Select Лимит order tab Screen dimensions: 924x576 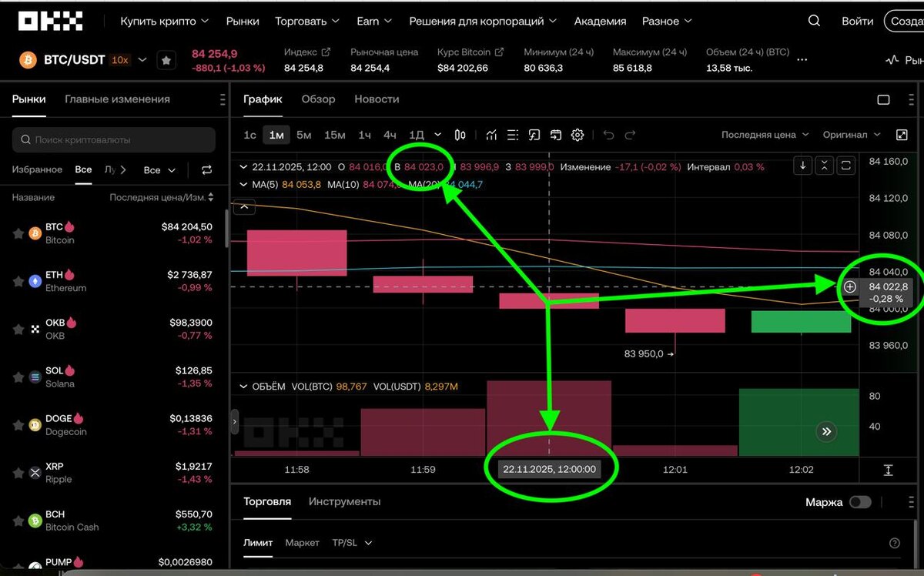[x=258, y=543]
